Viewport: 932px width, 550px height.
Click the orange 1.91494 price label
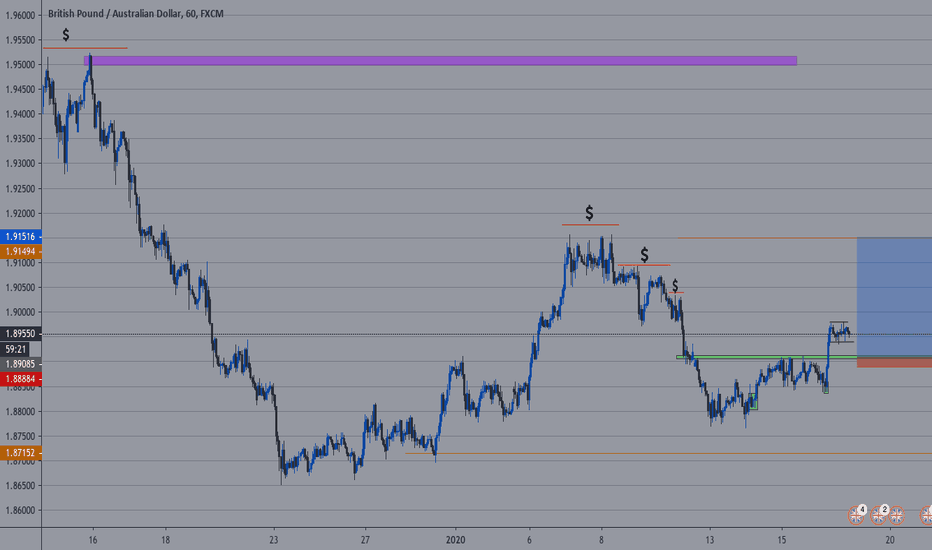(x=20, y=251)
